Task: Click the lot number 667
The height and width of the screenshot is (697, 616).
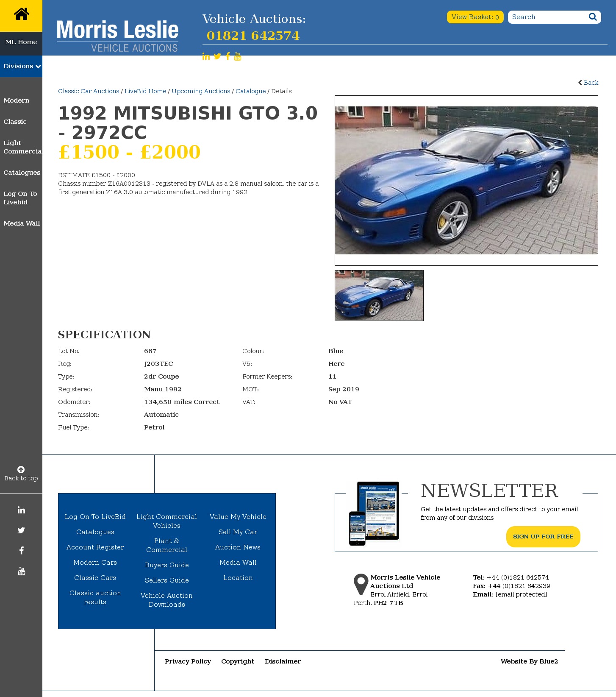Action: [150, 351]
